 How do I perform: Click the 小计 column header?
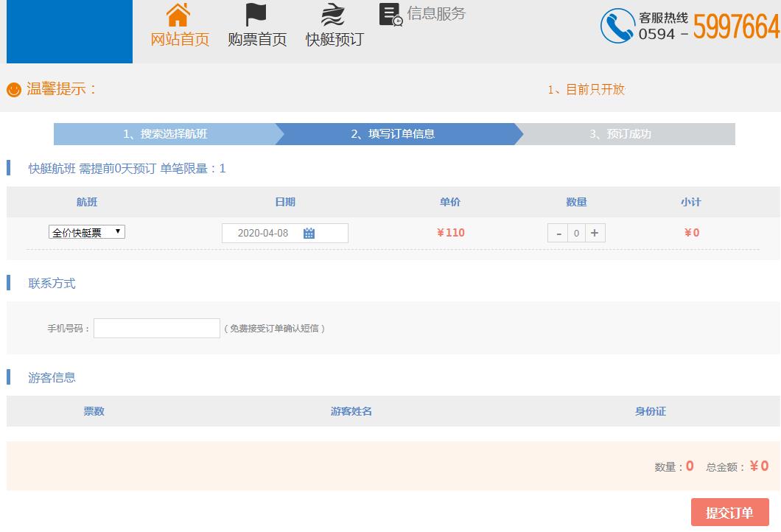click(x=691, y=202)
